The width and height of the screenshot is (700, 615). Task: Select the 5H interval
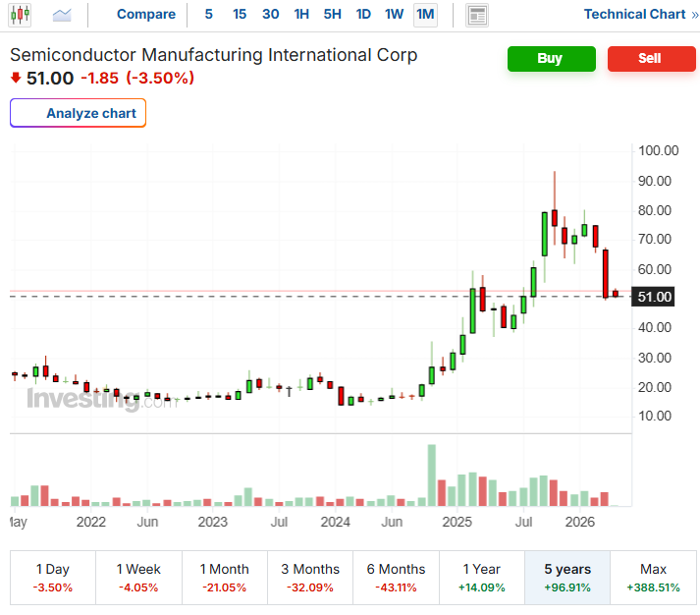click(x=332, y=15)
